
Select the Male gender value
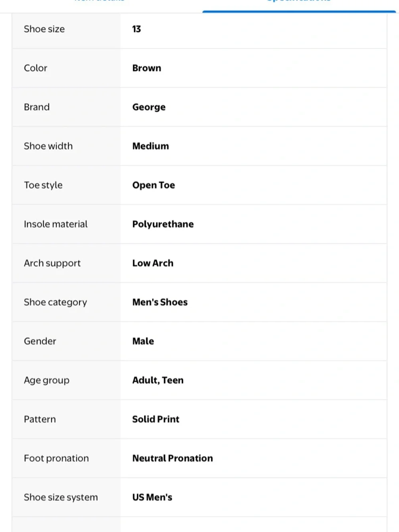click(x=143, y=341)
